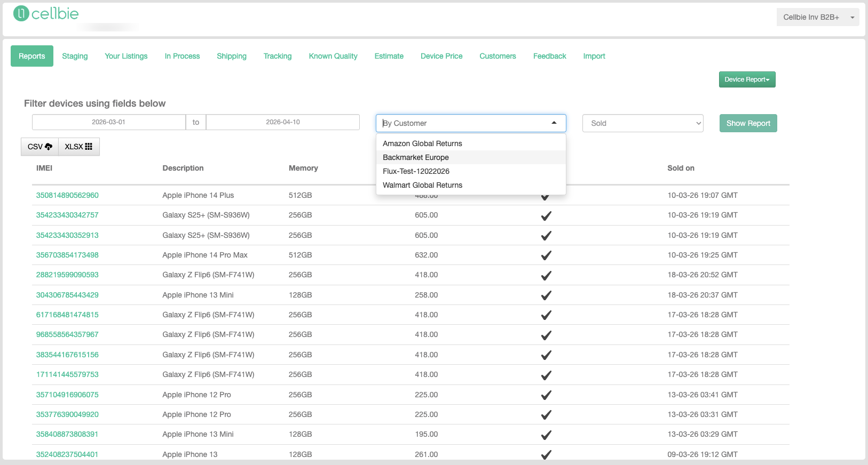Open IMEI link 350814890562960

click(x=67, y=195)
